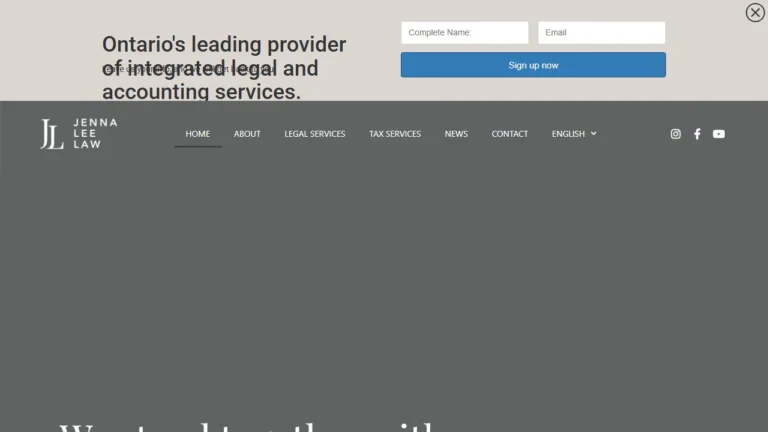Screen dimensions: 768x432
Task: Click the small overlapping text under headline
Action: coord(188,70)
